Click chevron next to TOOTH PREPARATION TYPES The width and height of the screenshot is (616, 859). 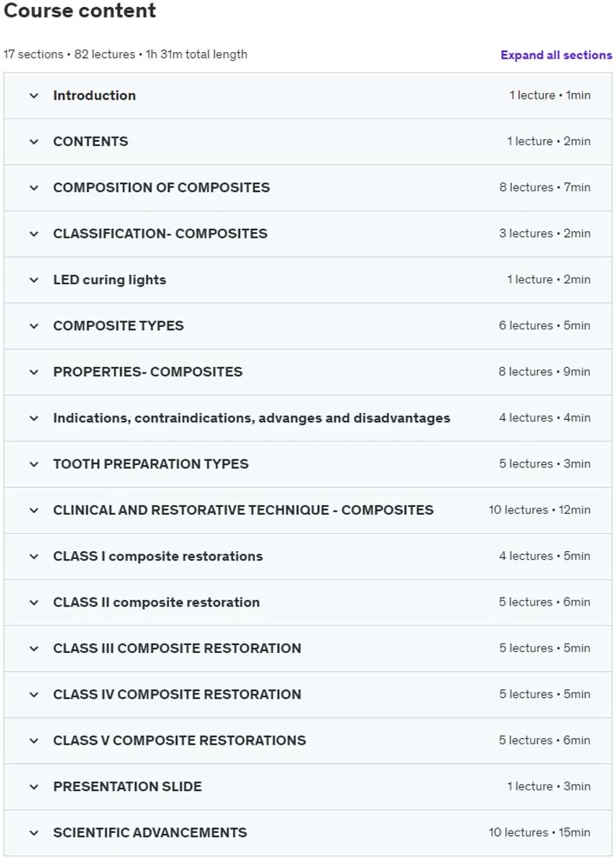34,464
